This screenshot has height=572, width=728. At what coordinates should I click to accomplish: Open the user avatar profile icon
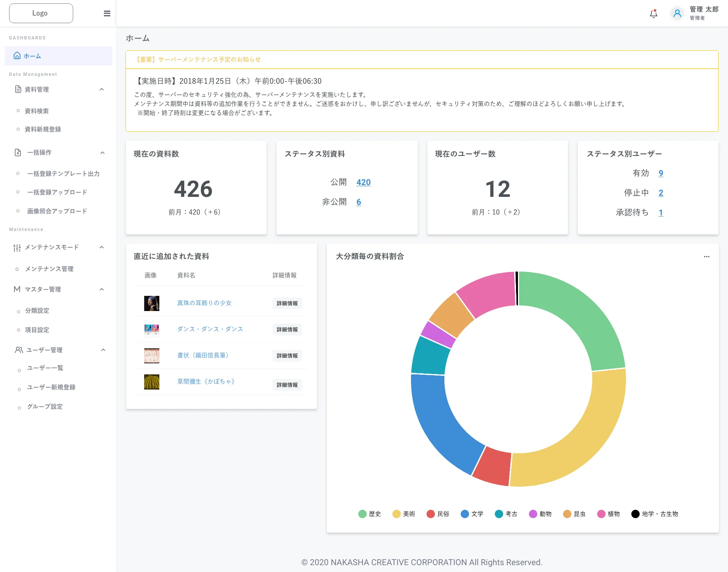pos(677,14)
